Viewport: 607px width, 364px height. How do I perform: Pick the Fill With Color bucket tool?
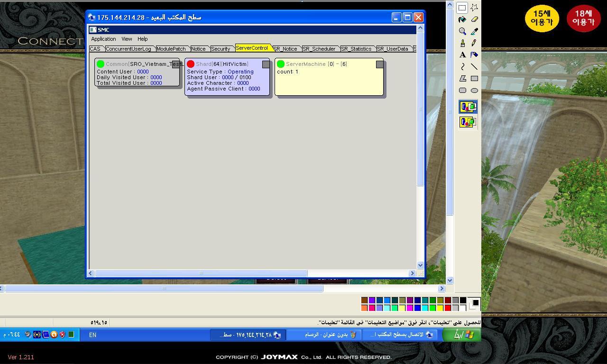pyautogui.click(x=462, y=19)
